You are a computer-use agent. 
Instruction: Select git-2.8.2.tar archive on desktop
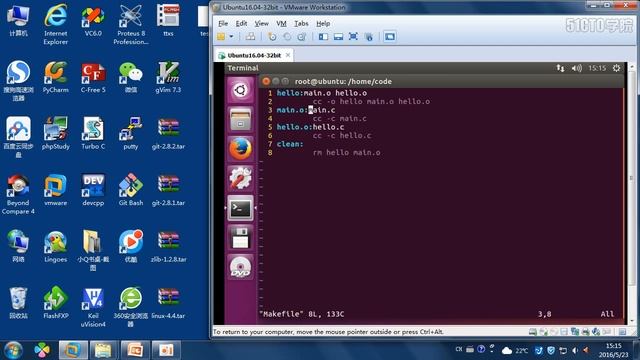point(168,133)
